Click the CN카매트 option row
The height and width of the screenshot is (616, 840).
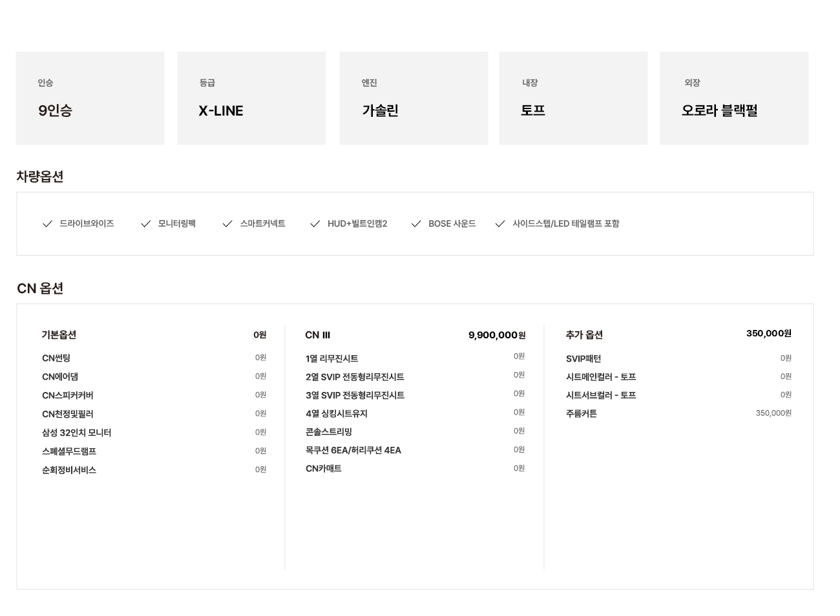coord(415,469)
